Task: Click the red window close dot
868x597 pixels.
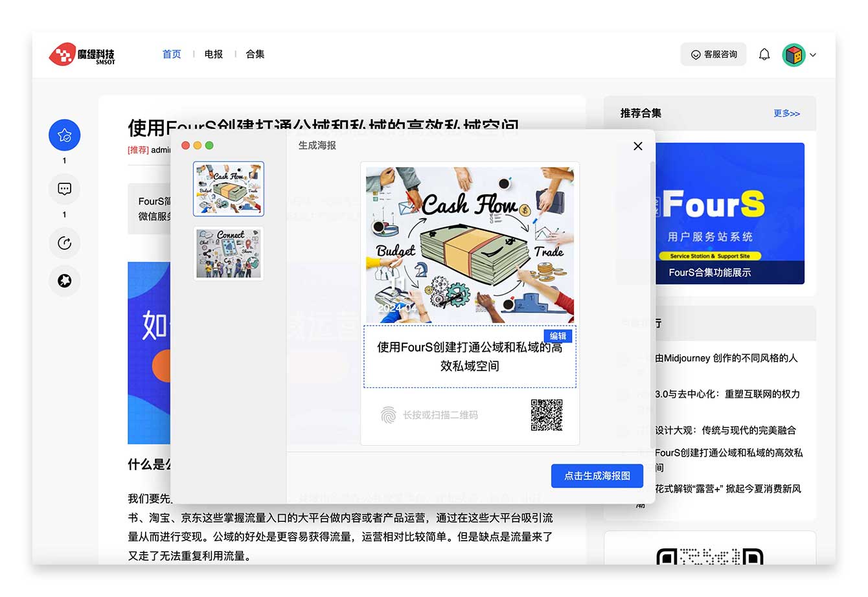Action: pos(185,146)
